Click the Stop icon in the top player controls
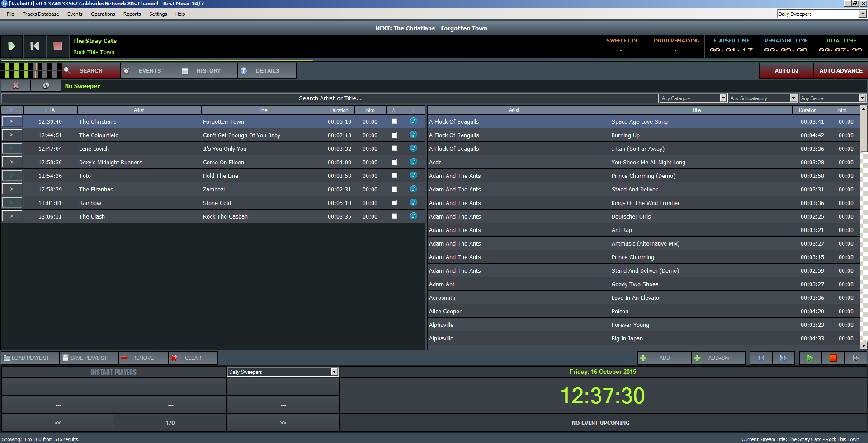 pyautogui.click(x=58, y=46)
